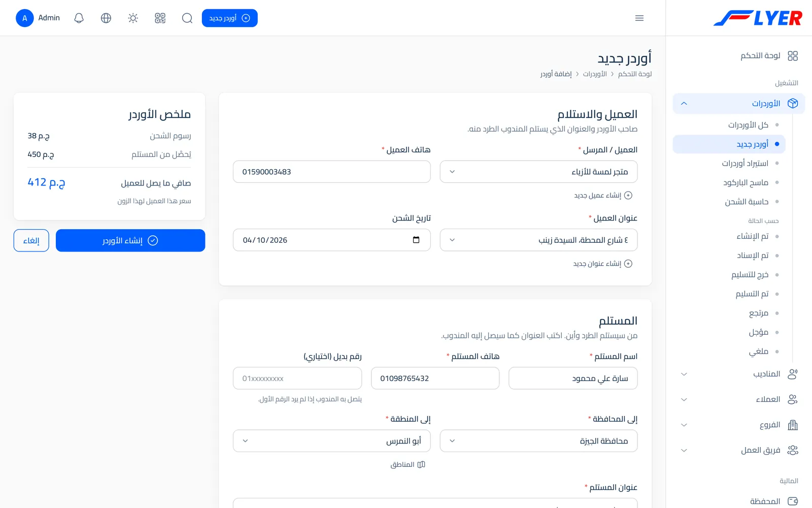
Task: Open the إلى المنطقة area dropdown
Action: tap(332, 441)
